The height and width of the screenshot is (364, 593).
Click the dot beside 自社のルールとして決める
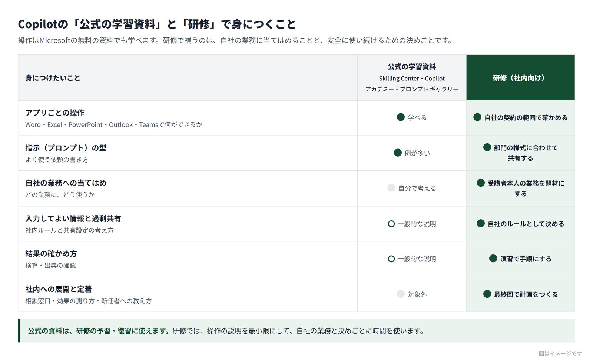pos(481,223)
